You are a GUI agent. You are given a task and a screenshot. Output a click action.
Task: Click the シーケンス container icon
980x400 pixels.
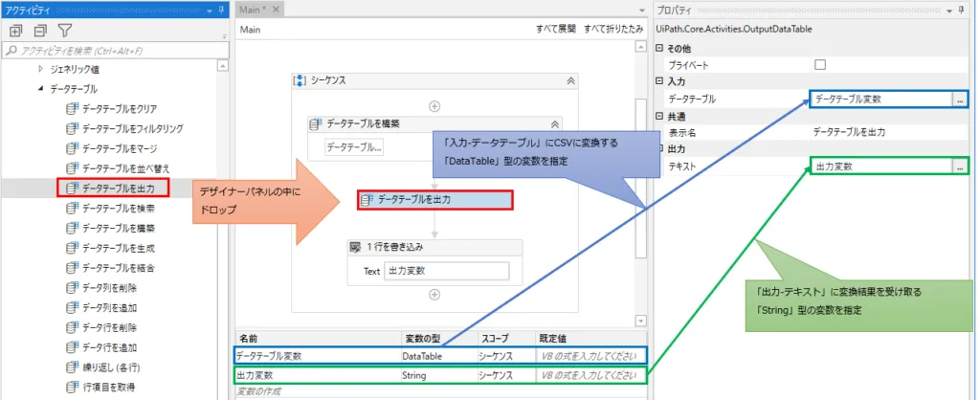tap(300, 80)
